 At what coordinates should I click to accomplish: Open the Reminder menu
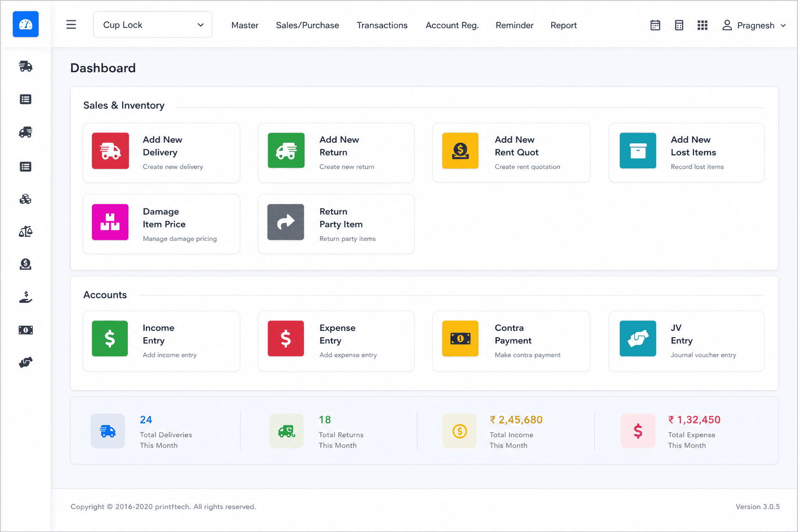[x=514, y=25]
